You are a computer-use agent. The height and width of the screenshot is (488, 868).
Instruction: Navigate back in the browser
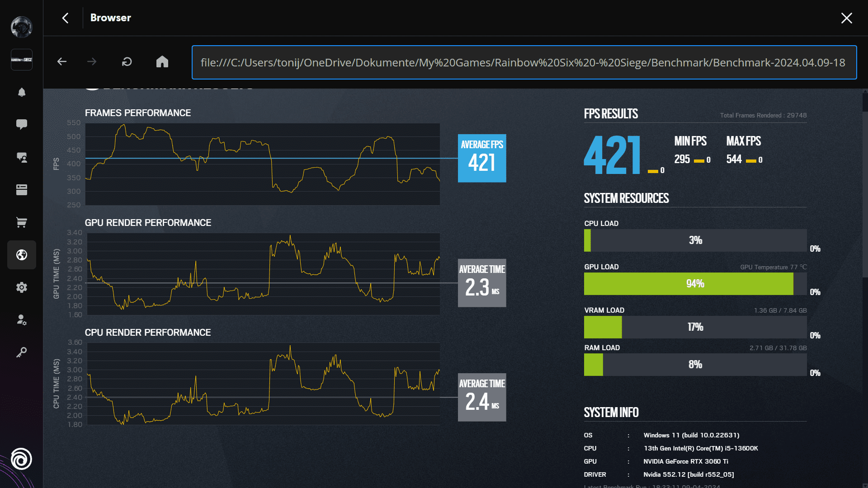click(62, 61)
